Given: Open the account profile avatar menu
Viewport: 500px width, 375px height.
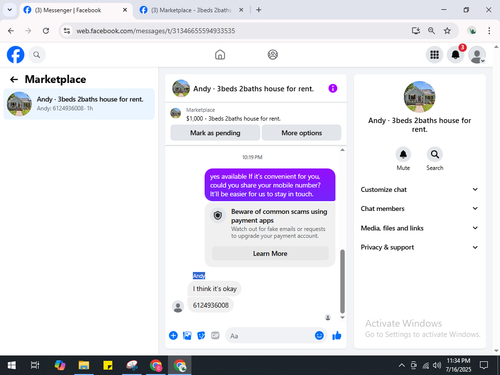Looking at the screenshot, I should 477,55.
